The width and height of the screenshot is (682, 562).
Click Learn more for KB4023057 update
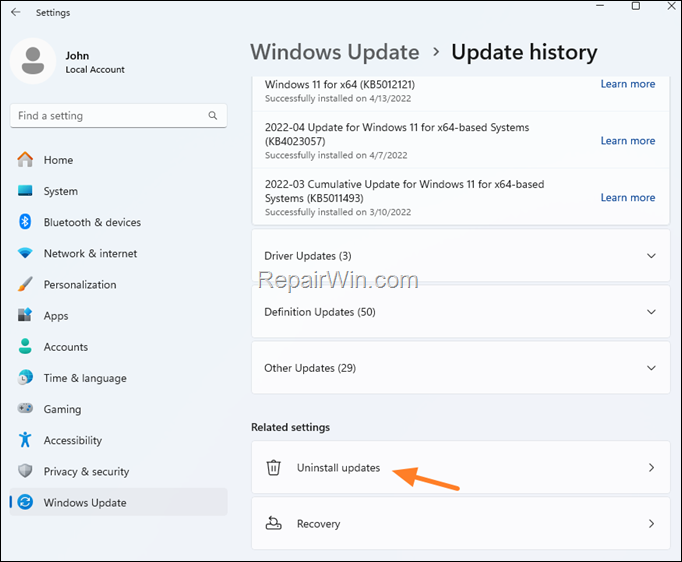[x=628, y=140]
